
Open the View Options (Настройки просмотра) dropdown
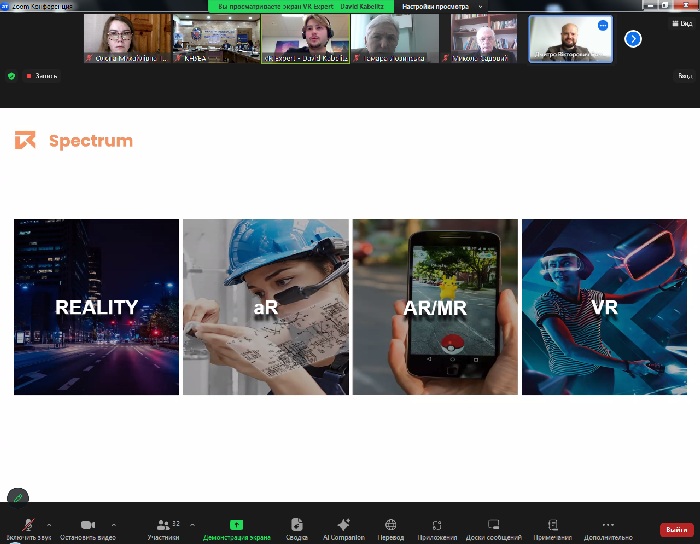coord(441,6)
